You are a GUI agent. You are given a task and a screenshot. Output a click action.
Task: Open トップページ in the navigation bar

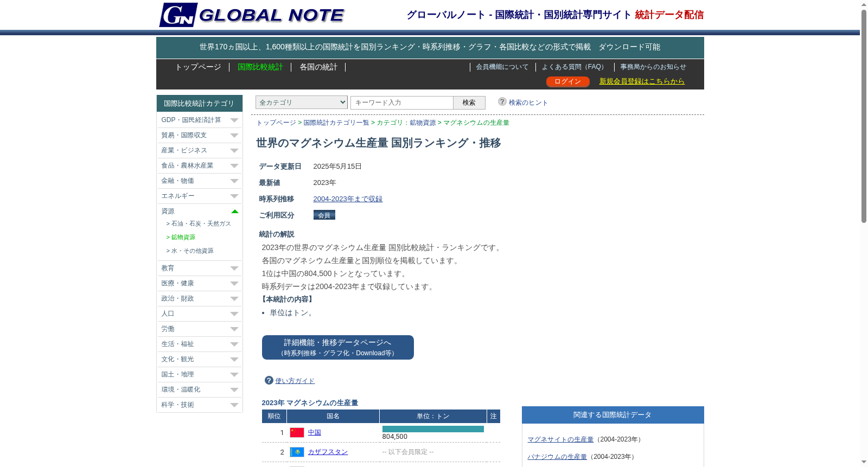pyautogui.click(x=198, y=67)
